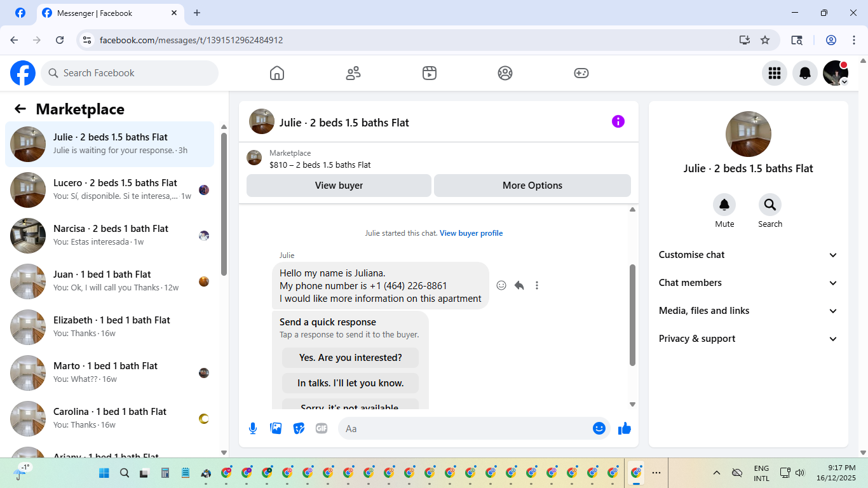
Task: Open the emoji picker in the message box
Action: click(x=599, y=428)
